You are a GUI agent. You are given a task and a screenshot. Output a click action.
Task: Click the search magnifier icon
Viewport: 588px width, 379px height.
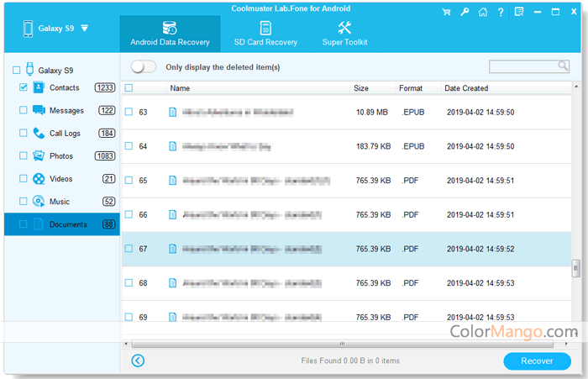(563, 66)
